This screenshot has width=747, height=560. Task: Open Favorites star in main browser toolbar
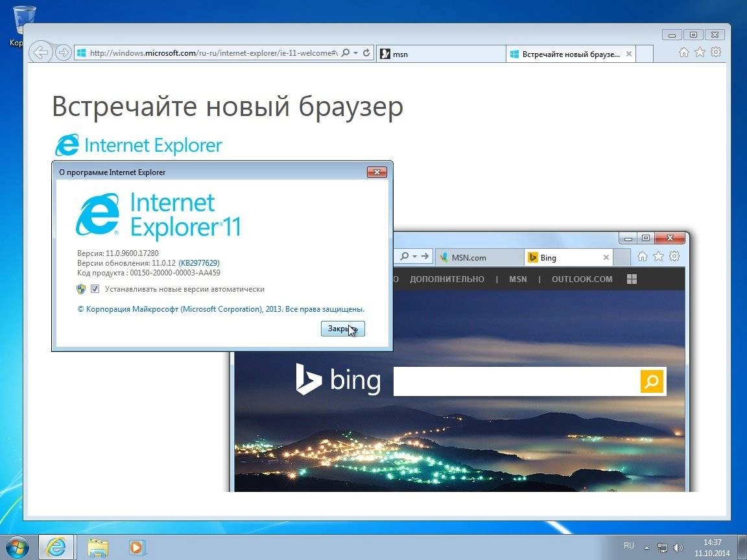click(x=700, y=52)
